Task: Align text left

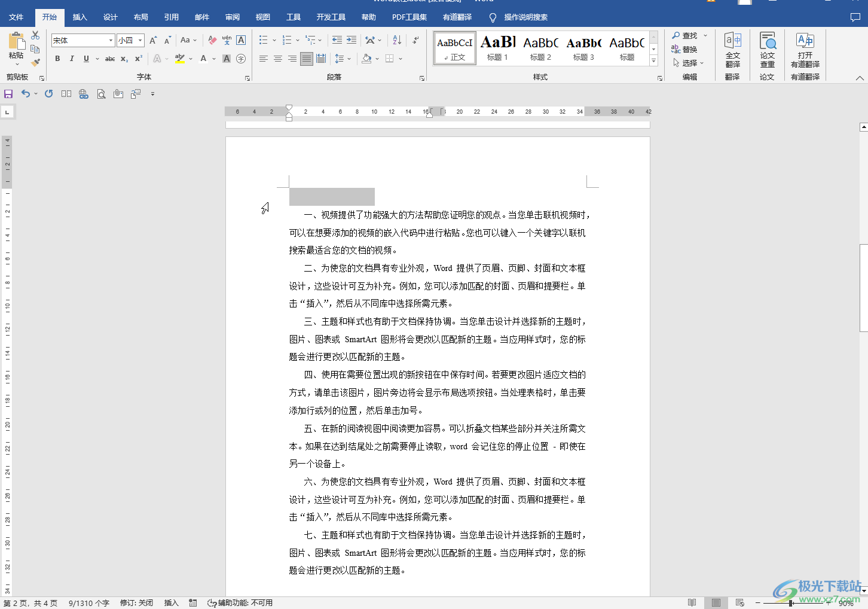Action: point(264,59)
